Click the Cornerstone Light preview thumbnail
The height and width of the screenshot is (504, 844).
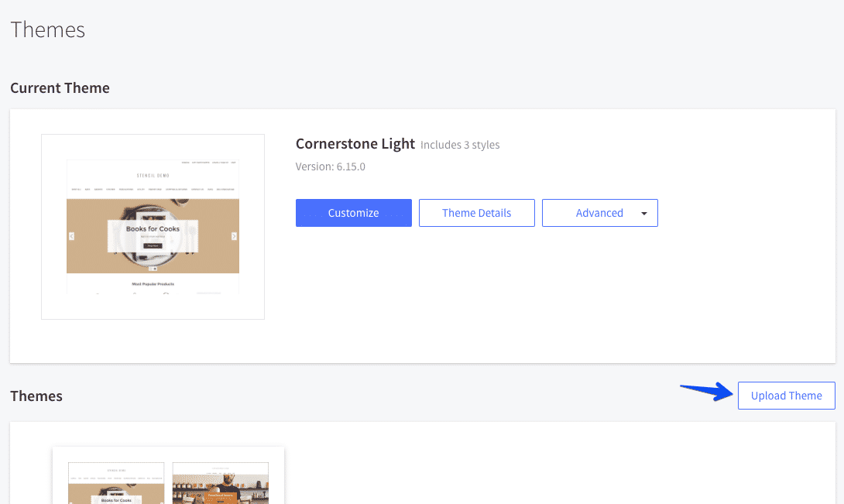point(153,226)
